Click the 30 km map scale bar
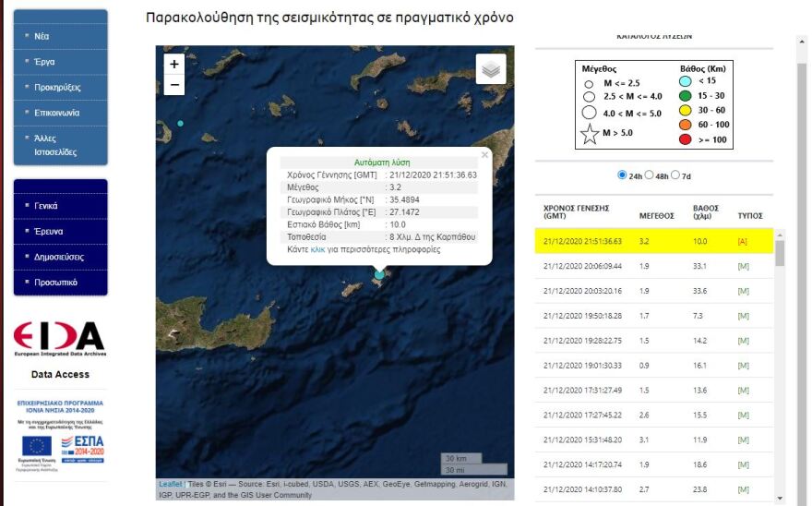Viewport: 812px width, 506px height. point(460,458)
